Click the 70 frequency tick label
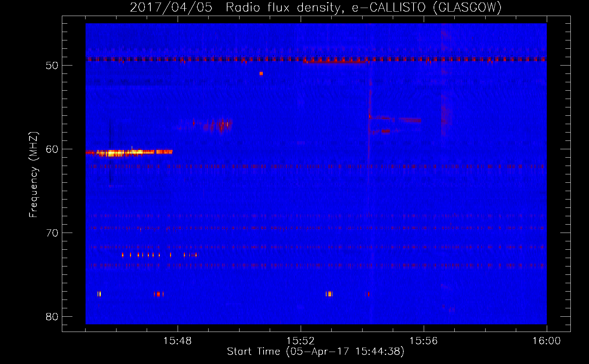 tap(52, 233)
